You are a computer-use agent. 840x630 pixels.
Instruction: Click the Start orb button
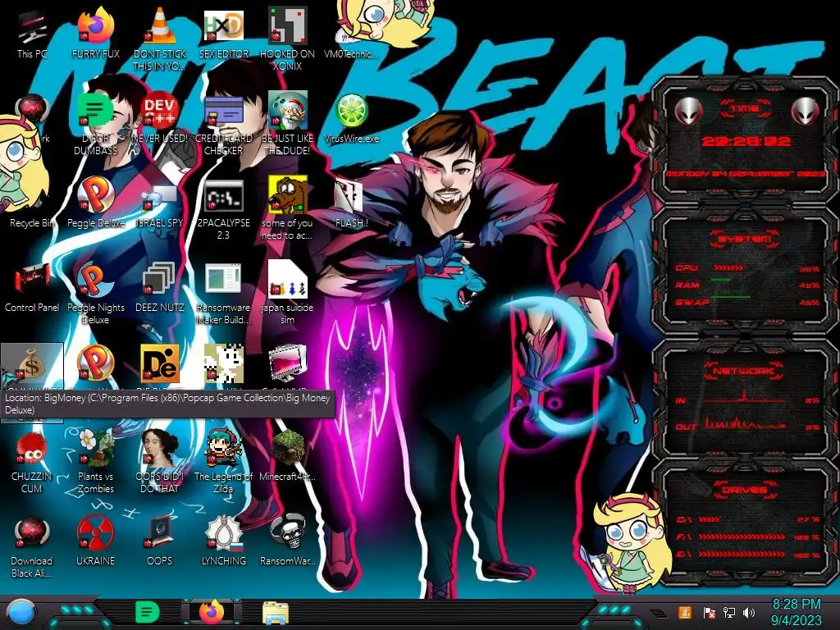21,612
